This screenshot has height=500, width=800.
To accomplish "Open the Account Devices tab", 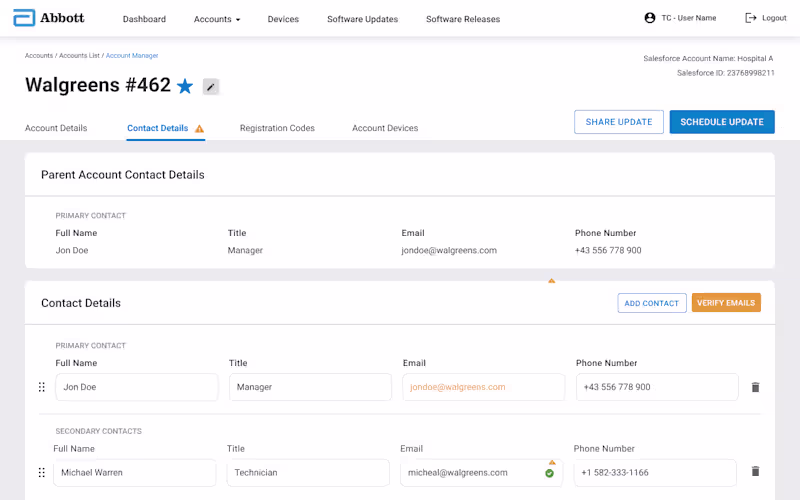I will pyautogui.click(x=385, y=128).
